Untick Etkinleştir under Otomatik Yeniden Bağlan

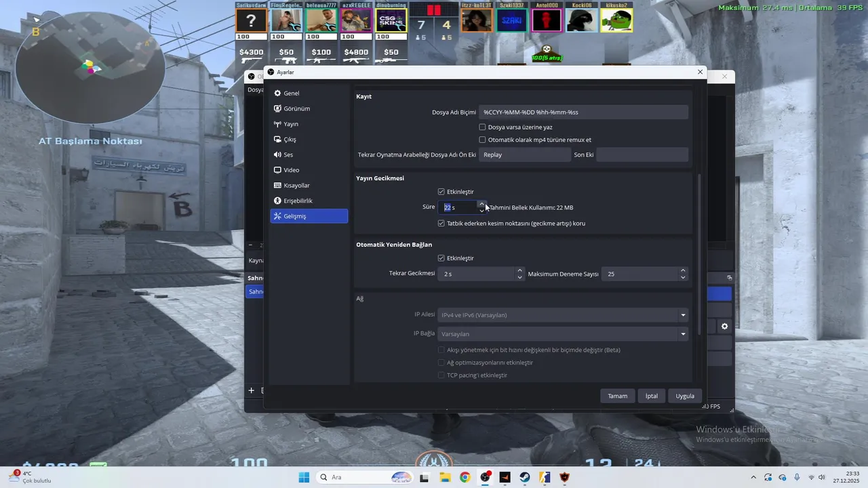click(441, 258)
